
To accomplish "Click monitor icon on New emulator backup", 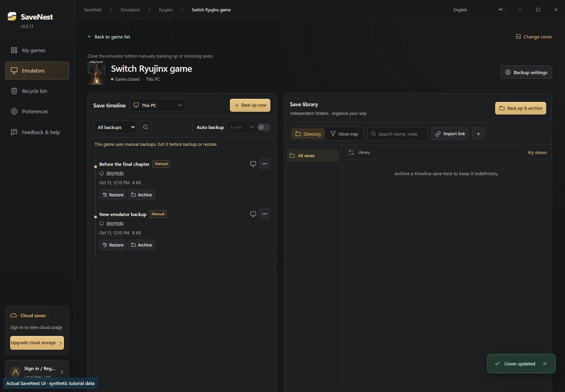I will coord(253,214).
